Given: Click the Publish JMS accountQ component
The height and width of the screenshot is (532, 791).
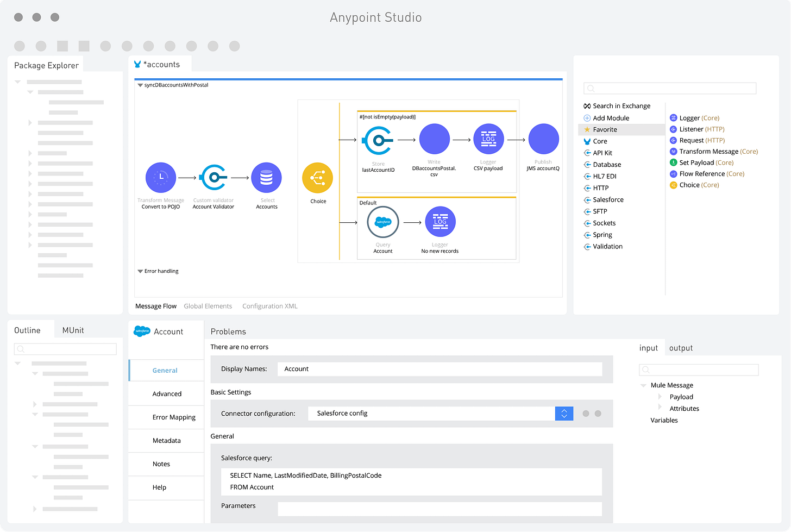Looking at the screenshot, I should click(543, 139).
